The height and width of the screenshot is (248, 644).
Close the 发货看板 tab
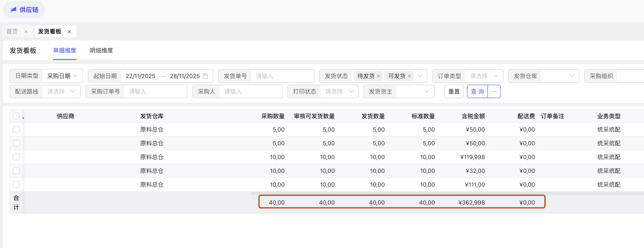[x=69, y=32]
